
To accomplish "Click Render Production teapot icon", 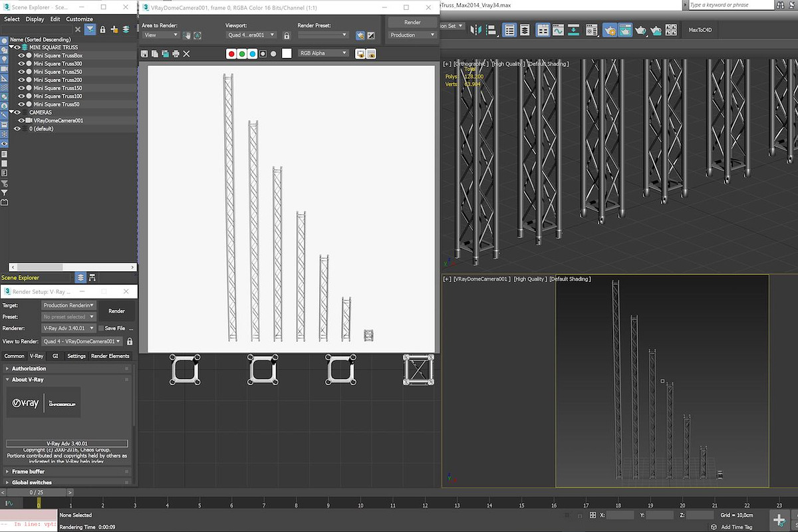I will [641, 30].
